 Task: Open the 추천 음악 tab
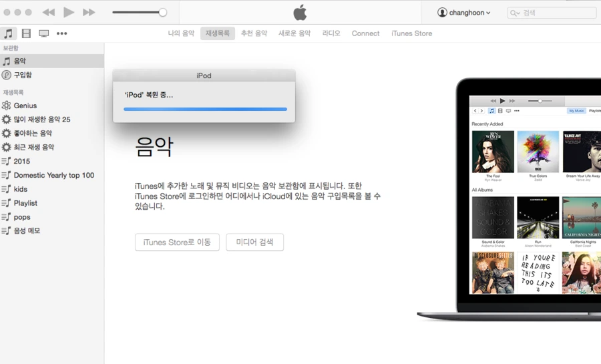254,33
